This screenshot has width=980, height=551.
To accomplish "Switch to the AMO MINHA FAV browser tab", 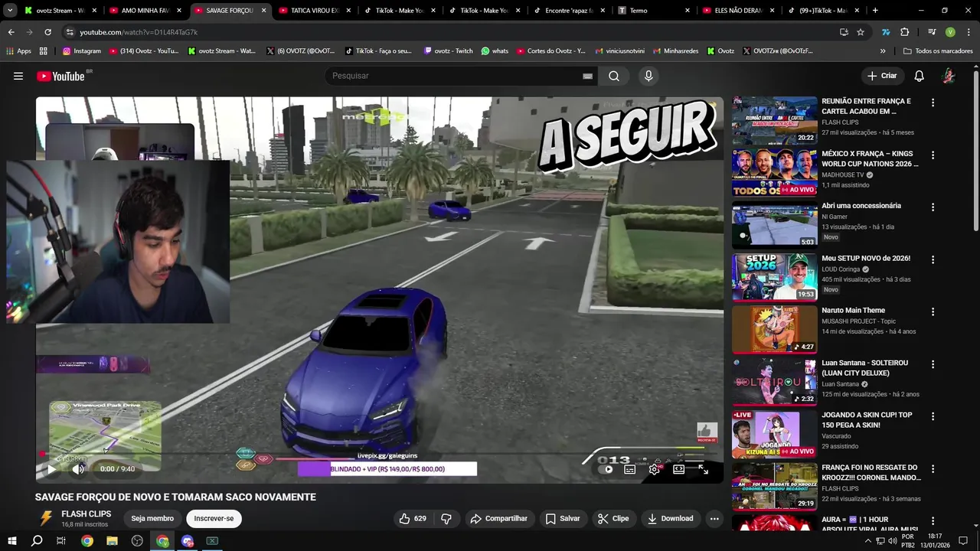I will 143,11.
